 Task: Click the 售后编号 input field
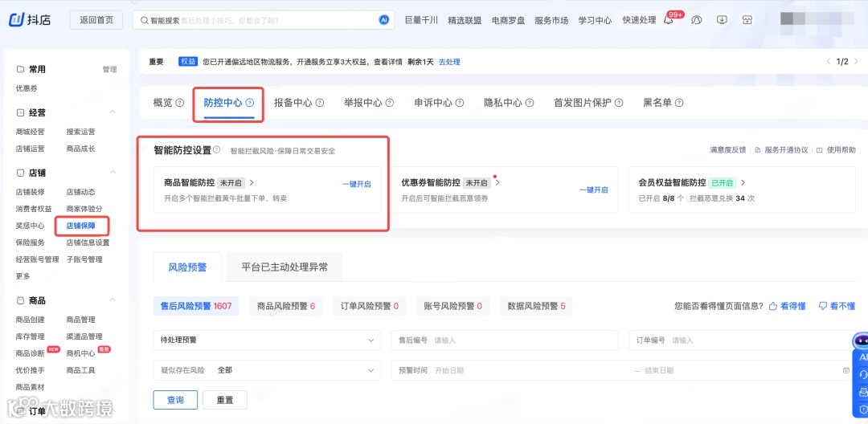tap(504, 340)
